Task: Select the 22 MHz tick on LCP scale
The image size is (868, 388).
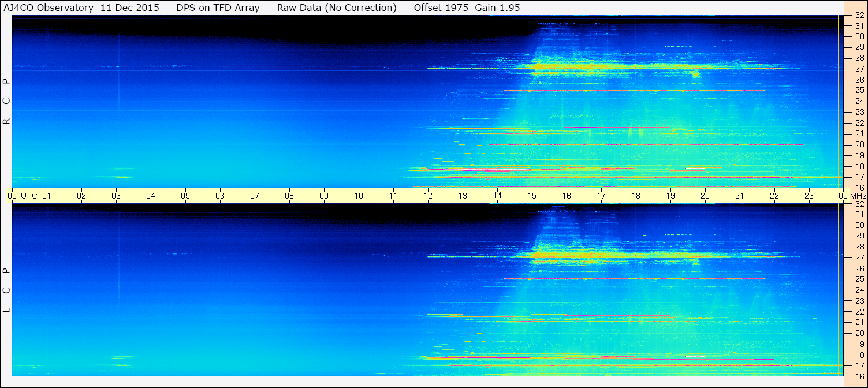Action: coord(859,311)
